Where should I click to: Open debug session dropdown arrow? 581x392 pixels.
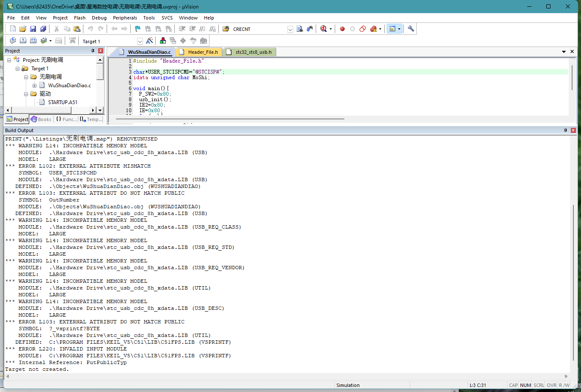point(330,29)
